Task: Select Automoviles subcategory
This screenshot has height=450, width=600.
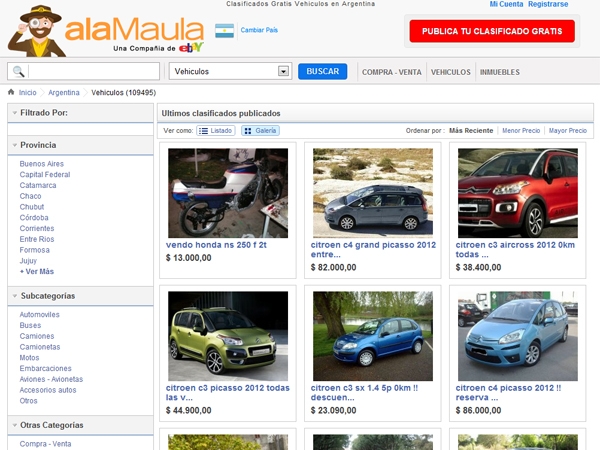Action: [x=39, y=315]
